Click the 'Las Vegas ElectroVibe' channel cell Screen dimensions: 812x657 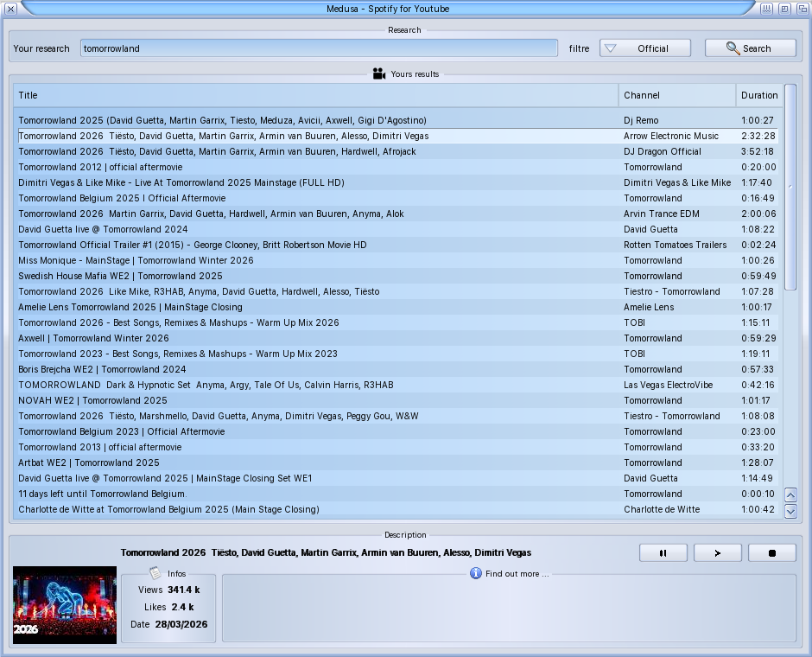point(668,385)
